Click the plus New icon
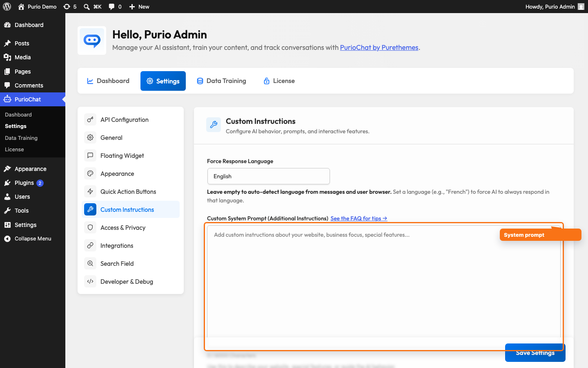The image size is (588, 368). pos(132,7)
